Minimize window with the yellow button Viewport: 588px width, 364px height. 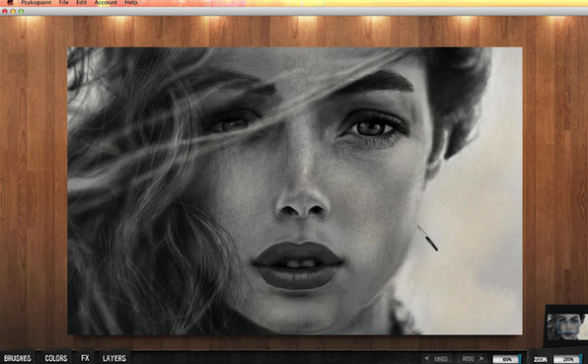pos(13,11)
